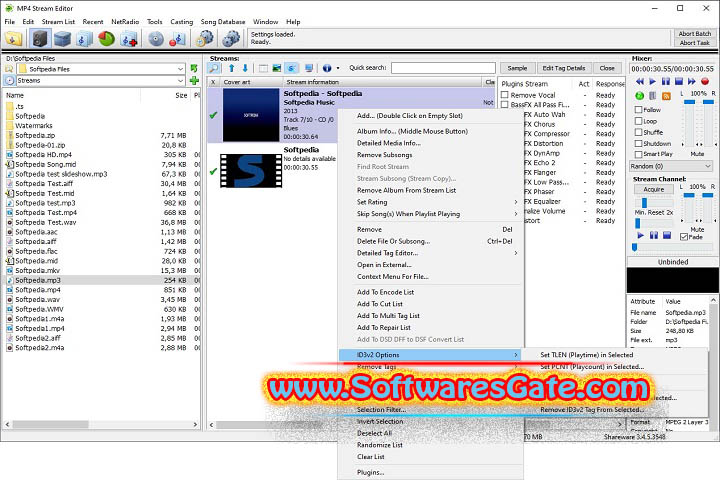Enable the Smart Play checkbox

[638, 154]
